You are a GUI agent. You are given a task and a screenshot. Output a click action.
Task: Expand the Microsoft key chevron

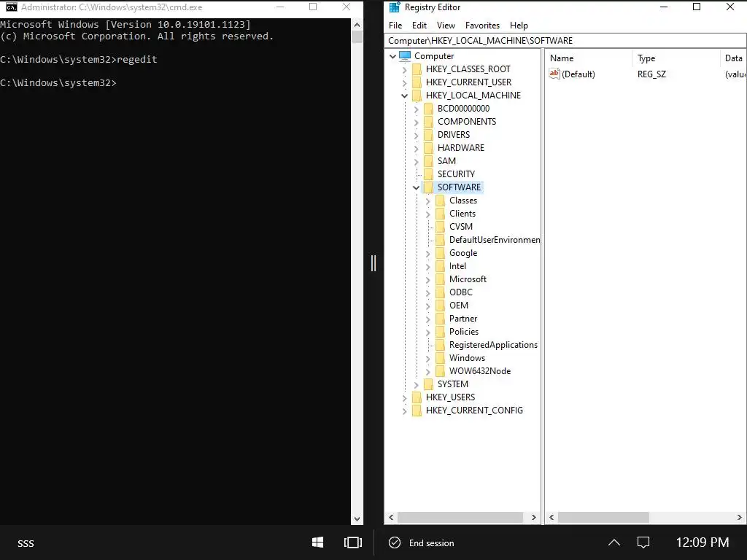(x=427, y=279)
